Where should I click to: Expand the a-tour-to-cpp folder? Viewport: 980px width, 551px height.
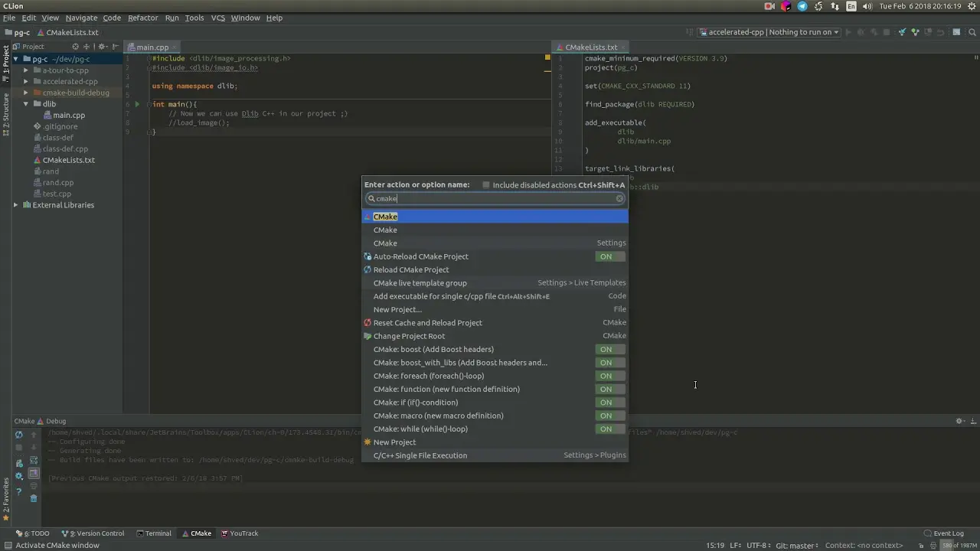click(26, 70)
